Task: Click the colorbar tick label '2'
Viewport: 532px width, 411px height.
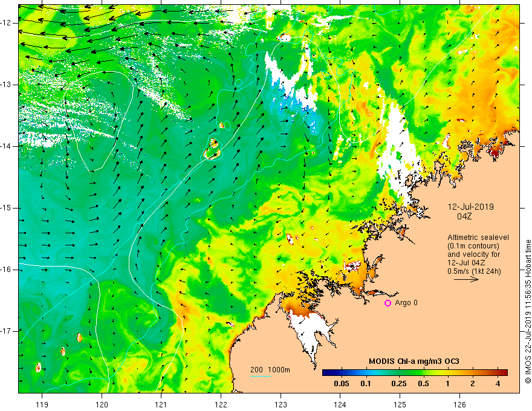Action: pos(473,384)
